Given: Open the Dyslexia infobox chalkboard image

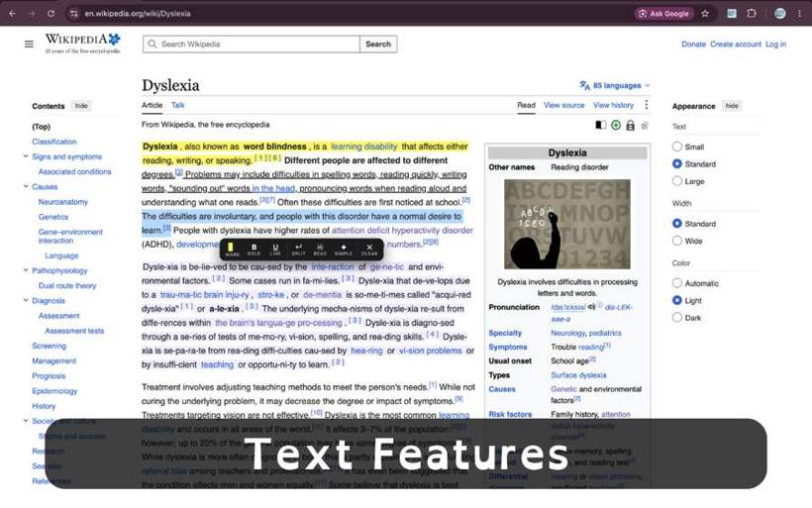Looking at the screenshot, I should [x=567, y=224].
